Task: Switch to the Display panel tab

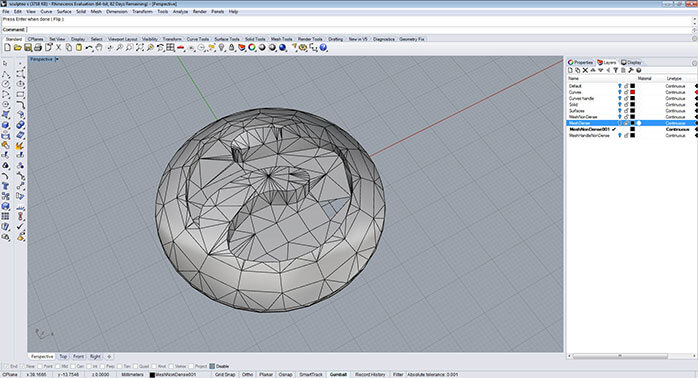Action: [x=632, y=62]
